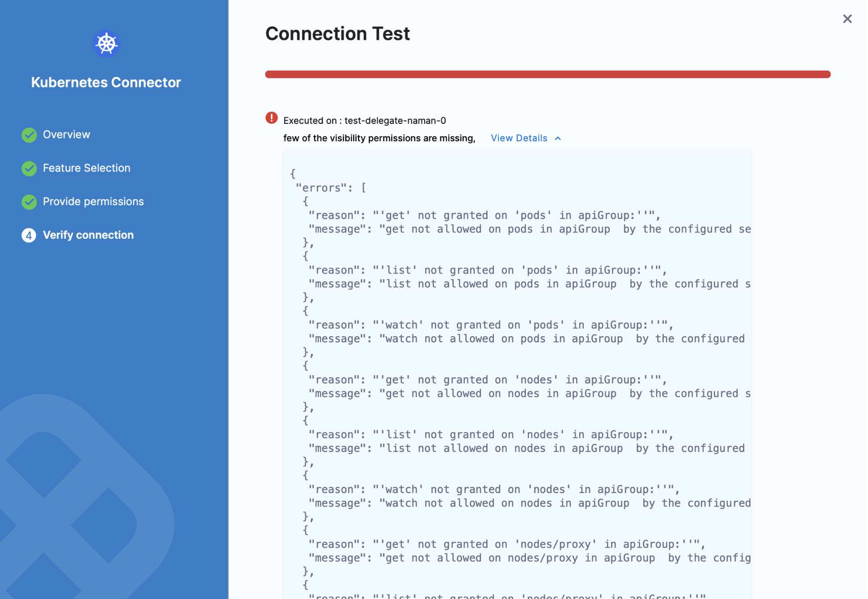
Task: Click green checkmark beside Provide permissions
Action: (x=29, y=202)
